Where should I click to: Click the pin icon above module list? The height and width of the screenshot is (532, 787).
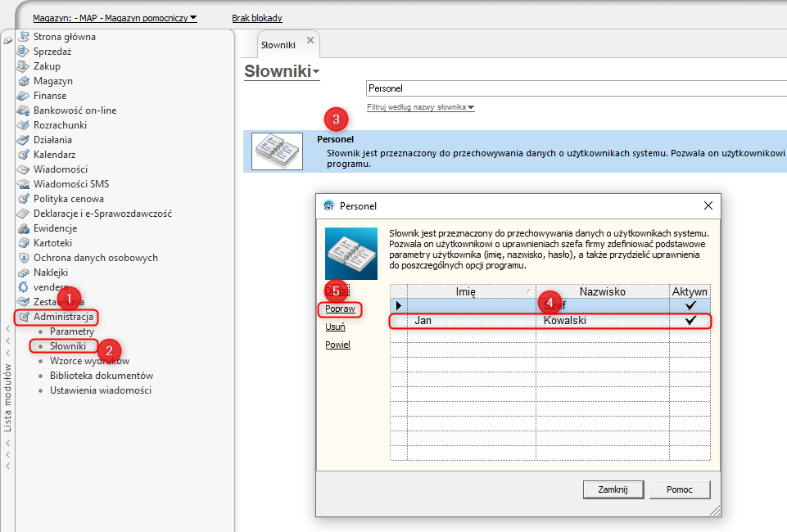[7, 41]
